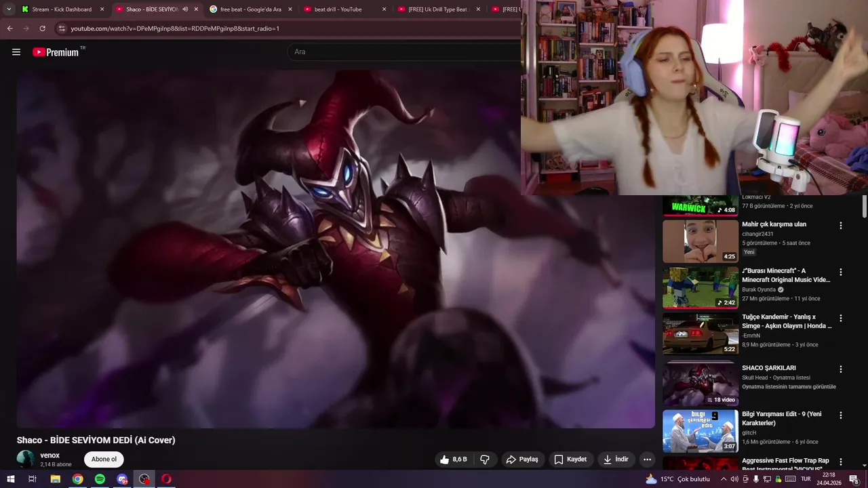
Task: Open options menu for Mahir çık karşıma ulan
Action: (841, 226)
